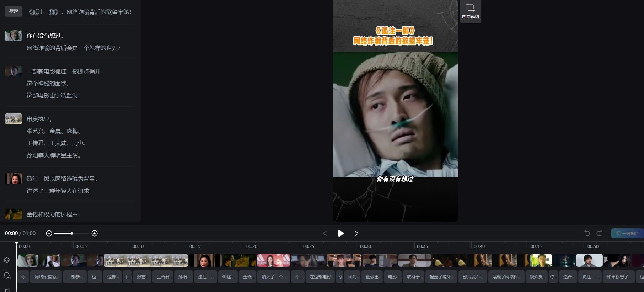Select the first video clip of man in beanie
Viewport: 644px width, 292px height.
point(28,260)
